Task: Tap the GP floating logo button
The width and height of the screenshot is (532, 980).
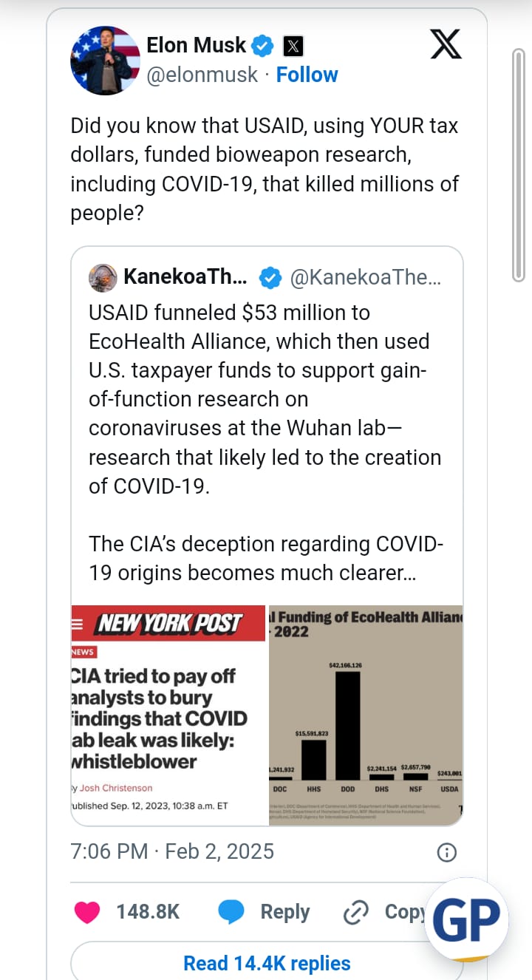Action: pyautogui.click(x=466, y=920)
